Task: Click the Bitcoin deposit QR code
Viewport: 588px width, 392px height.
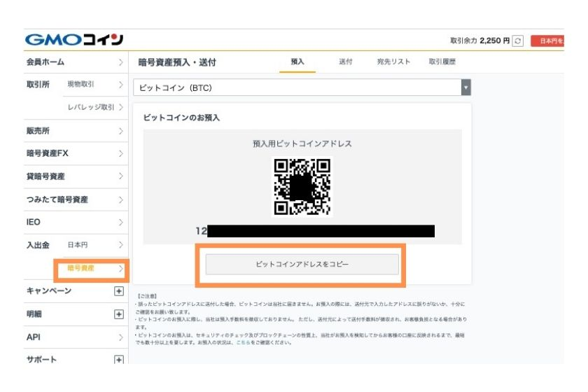Action: pos(302,186)
